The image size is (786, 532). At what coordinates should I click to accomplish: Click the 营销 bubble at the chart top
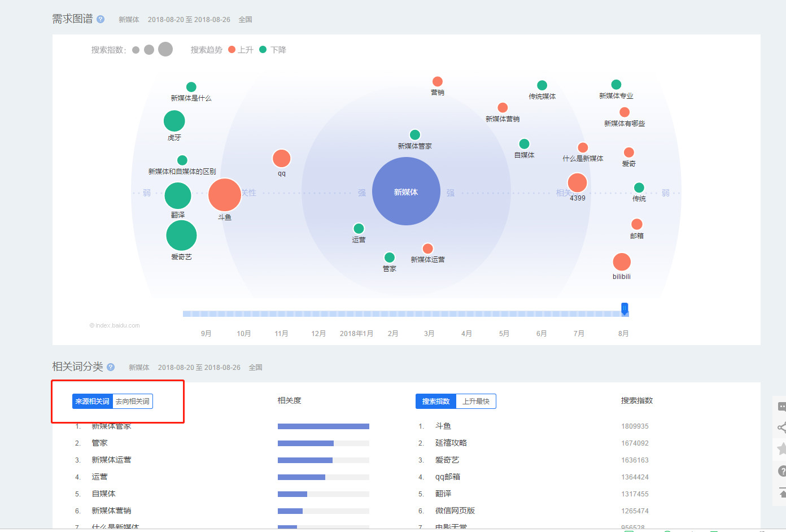(438, 82)
